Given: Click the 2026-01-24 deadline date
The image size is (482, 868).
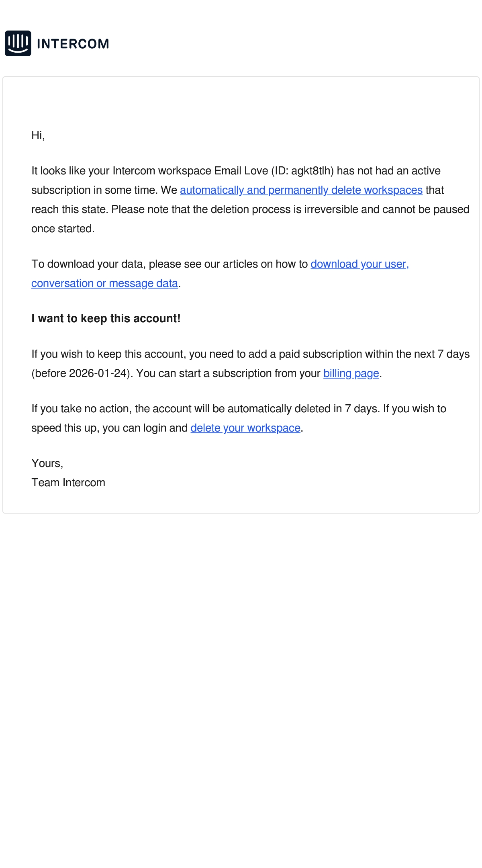Looking at the screenshot, I should pyautogui.click(x=98, y=373).
